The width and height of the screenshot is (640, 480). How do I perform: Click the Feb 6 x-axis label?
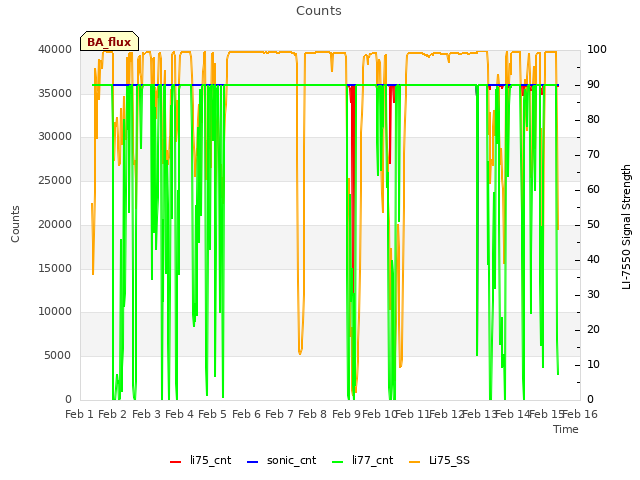[246, 414]
